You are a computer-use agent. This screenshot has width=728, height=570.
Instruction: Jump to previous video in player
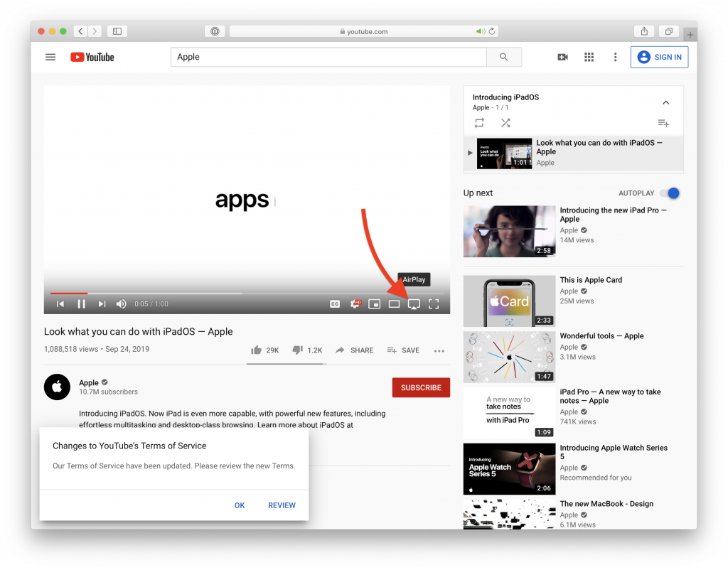60,304
